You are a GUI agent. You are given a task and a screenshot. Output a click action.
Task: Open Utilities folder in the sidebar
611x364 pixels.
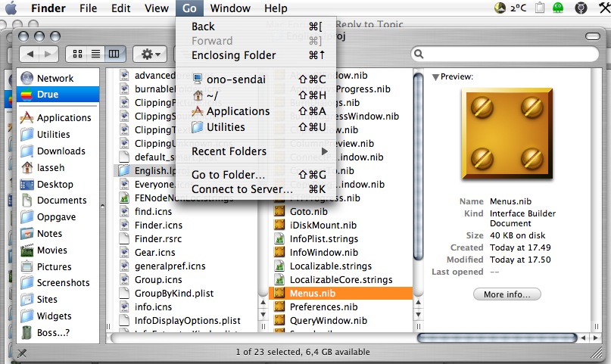[x=58, y=134]
